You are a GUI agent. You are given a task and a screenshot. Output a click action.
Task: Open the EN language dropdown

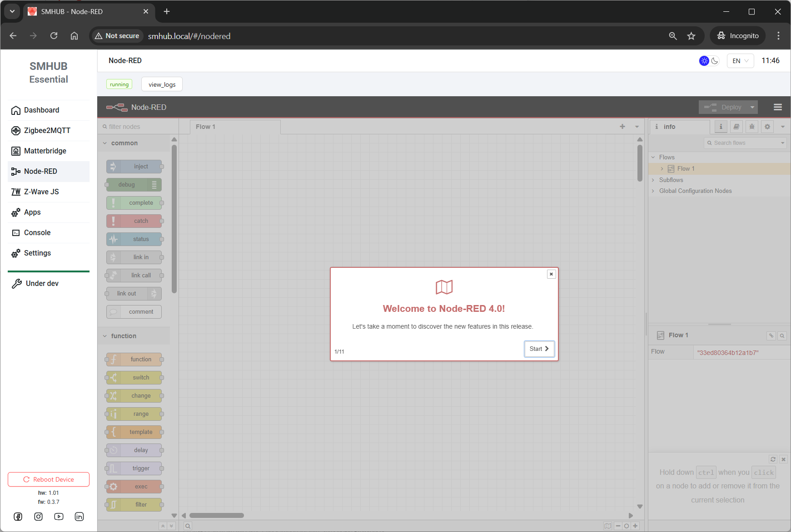pyautogui.click(x=740, y=61)
